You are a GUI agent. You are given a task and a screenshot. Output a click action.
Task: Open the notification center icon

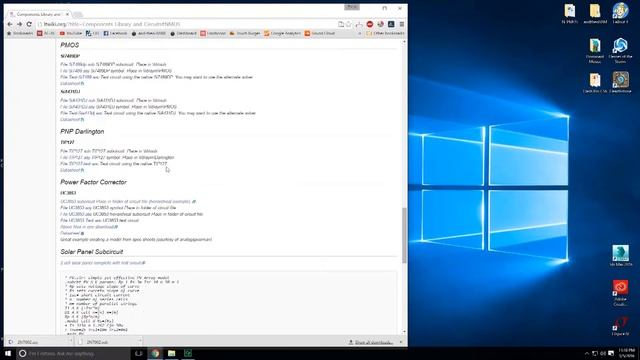611,353
